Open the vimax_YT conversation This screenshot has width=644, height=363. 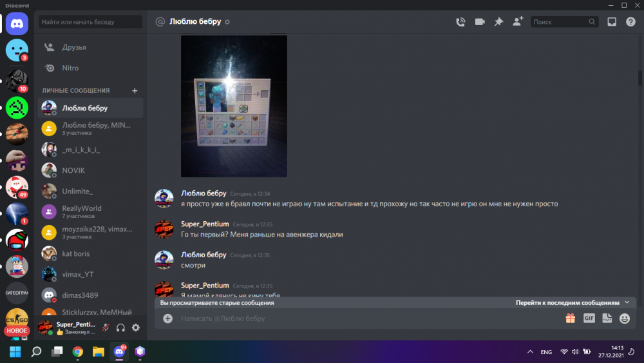coord(91,274)
